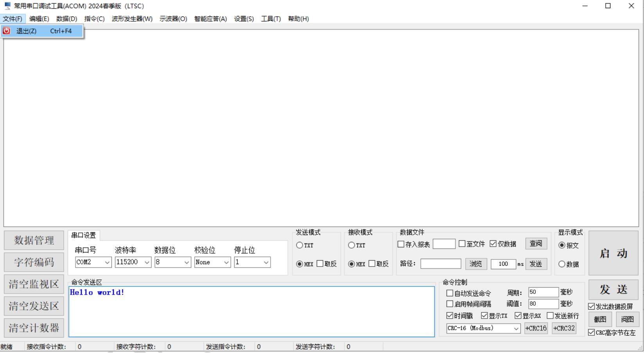
Task: Click the +CRC16 button
Action: pos(536,328)
